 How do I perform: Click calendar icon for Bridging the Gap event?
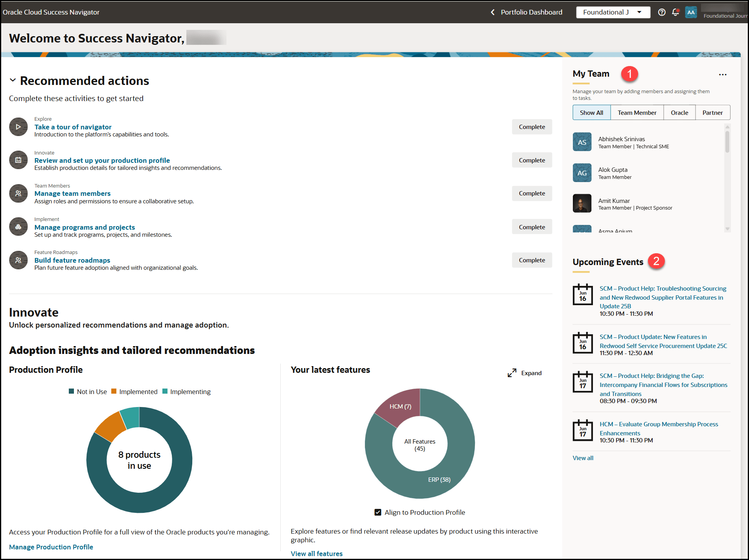pos(583,382)
